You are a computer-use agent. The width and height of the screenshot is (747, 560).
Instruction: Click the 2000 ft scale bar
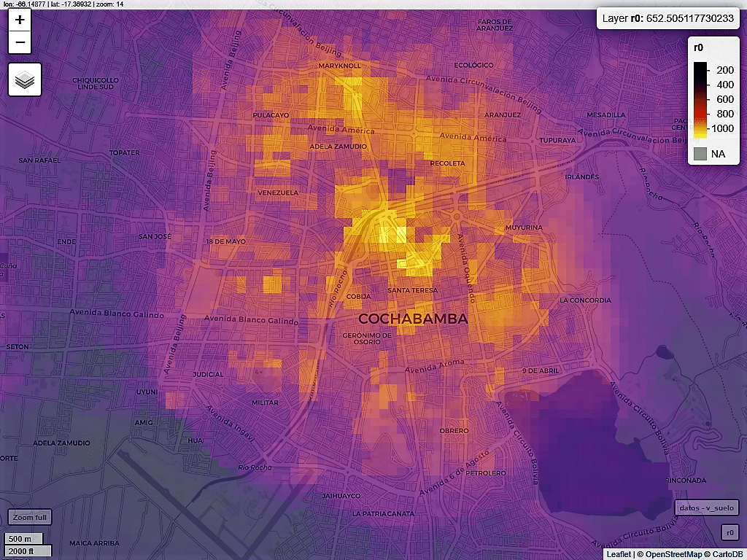tap(26, 551)
